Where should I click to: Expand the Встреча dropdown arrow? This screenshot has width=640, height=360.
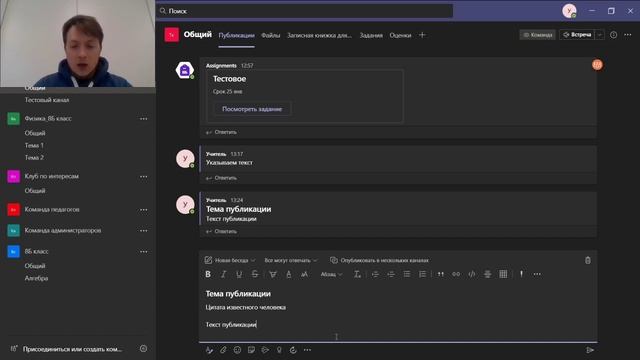(600, 35)
